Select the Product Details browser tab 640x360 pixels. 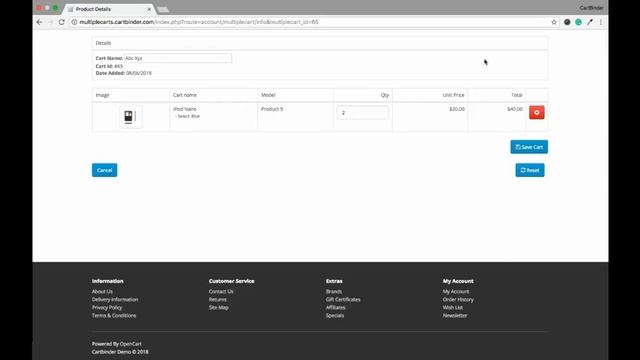point(109,9)
